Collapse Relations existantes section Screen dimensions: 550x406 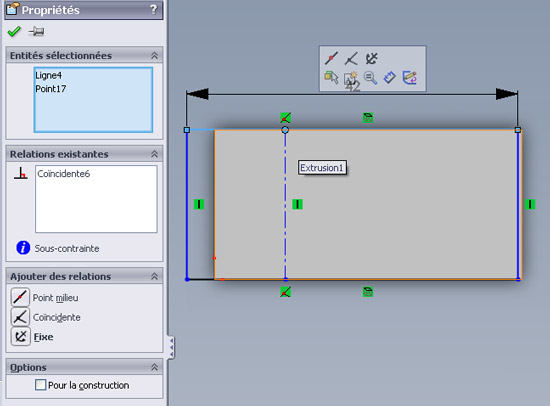point(154,154)
